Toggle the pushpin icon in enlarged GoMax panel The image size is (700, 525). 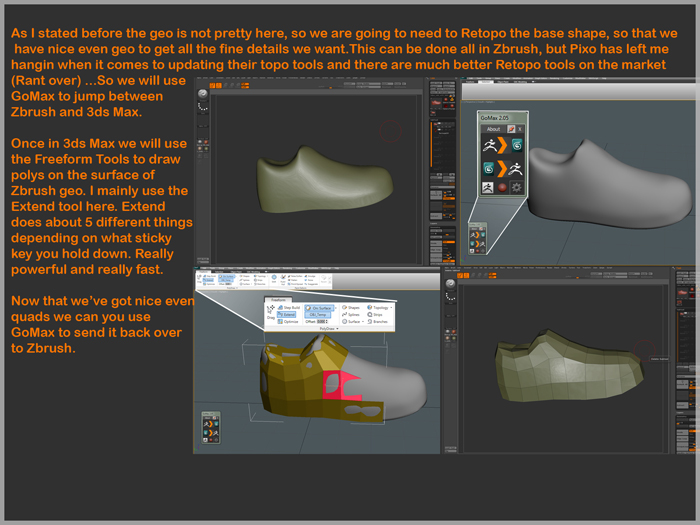click(511, 129)
